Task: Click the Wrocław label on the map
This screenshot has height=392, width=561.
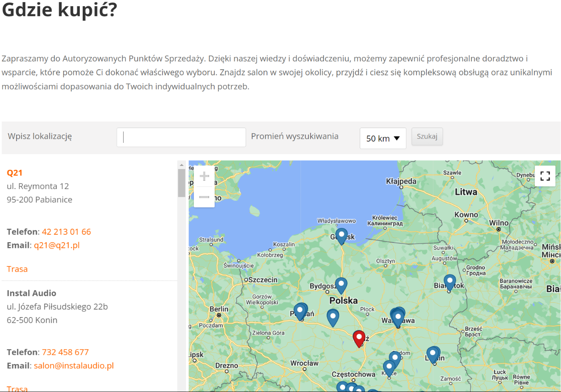Action: coord(304,363)
